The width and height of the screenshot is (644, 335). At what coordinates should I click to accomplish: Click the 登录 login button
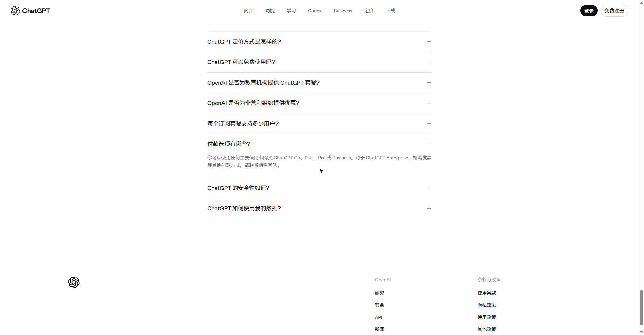(x=589, y=11)
